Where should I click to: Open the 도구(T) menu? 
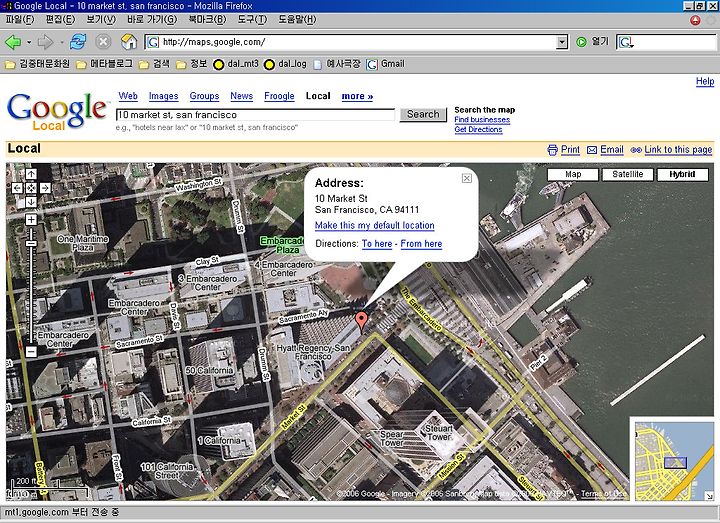pos(252,19)
